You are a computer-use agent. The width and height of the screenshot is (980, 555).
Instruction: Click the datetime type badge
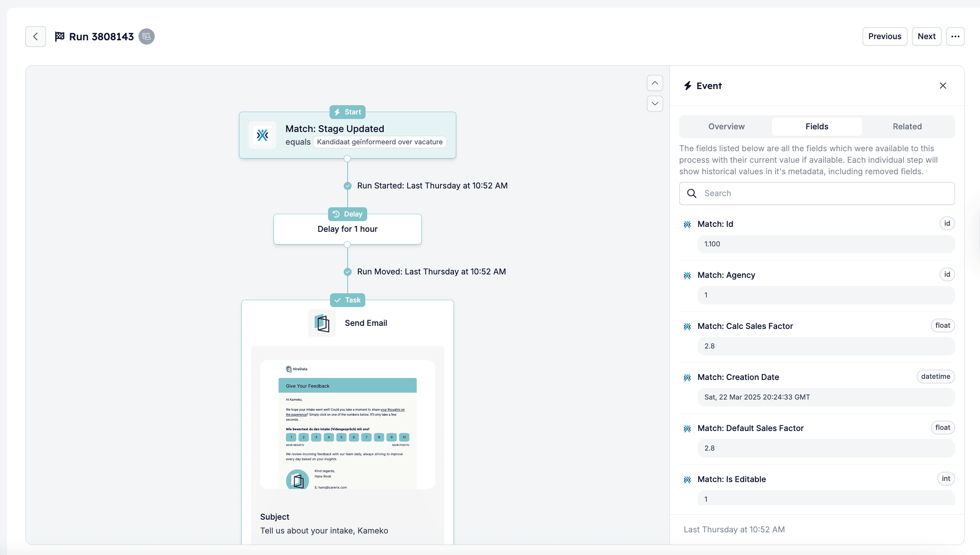(x=935, y=377)
